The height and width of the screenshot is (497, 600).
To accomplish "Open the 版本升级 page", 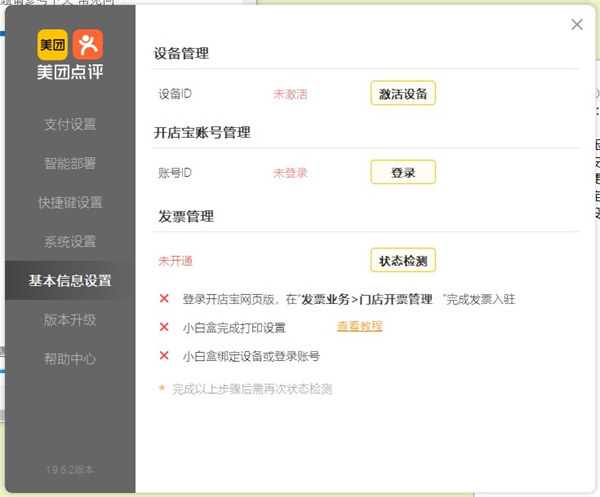I will (70, 320).
